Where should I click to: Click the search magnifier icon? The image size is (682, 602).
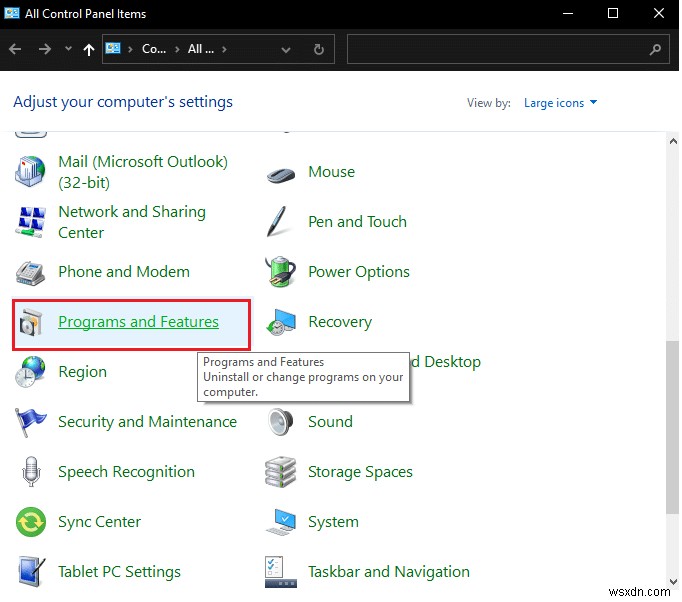(x=655, y=49)
